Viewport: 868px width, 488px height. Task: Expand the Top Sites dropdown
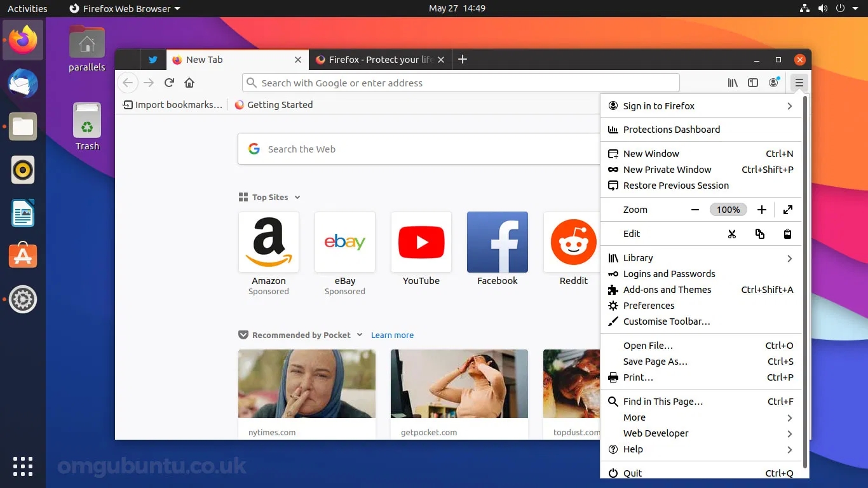point(297,198)
